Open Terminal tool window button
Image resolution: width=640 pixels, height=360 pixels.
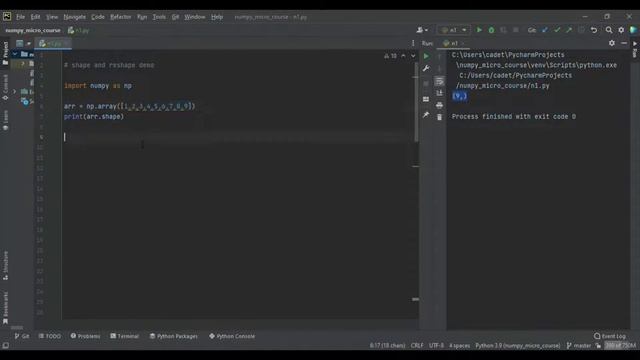(124, 336)
